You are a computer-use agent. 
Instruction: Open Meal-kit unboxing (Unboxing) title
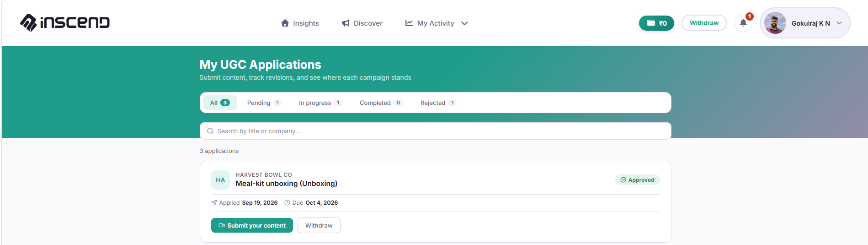[286, 184]
